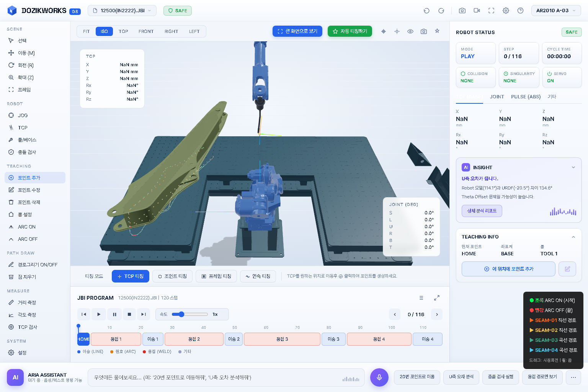Click 이 위치에 포인트 추가
Screen dimensions: 588x392
(508, 269)
